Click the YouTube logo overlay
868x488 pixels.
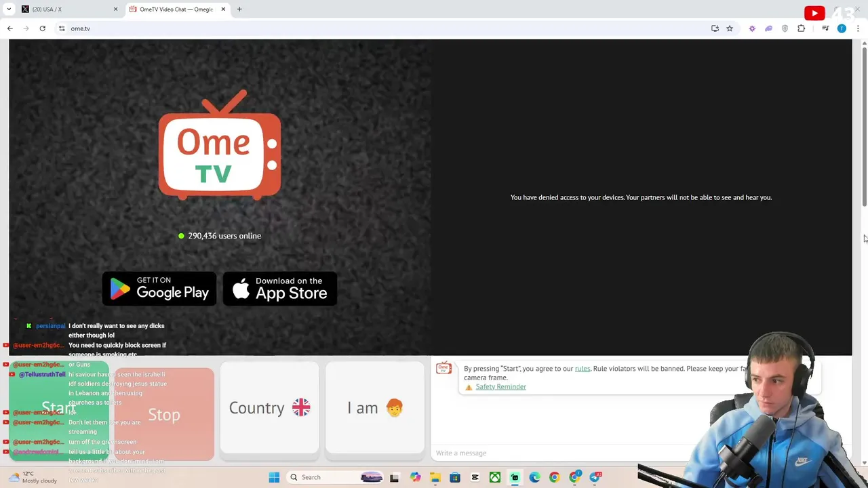pos(814,13)
